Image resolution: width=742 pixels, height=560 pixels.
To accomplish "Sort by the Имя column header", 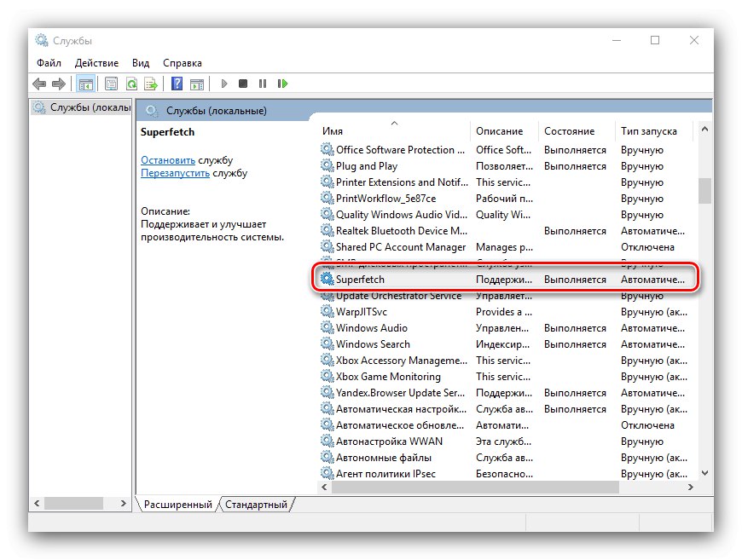I will pos(394,131).
